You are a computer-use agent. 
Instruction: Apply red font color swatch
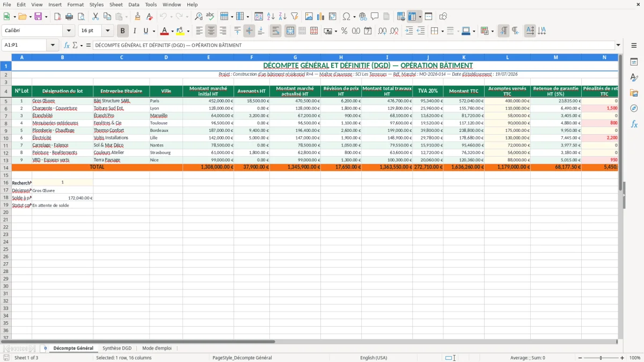[x=165, y=31]
